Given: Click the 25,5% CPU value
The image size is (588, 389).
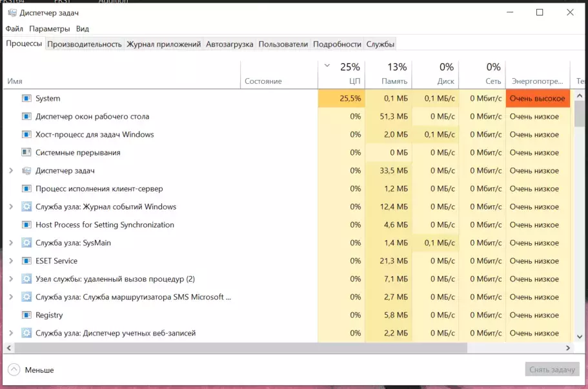Looking at the screenshot, I should [350, 98].
